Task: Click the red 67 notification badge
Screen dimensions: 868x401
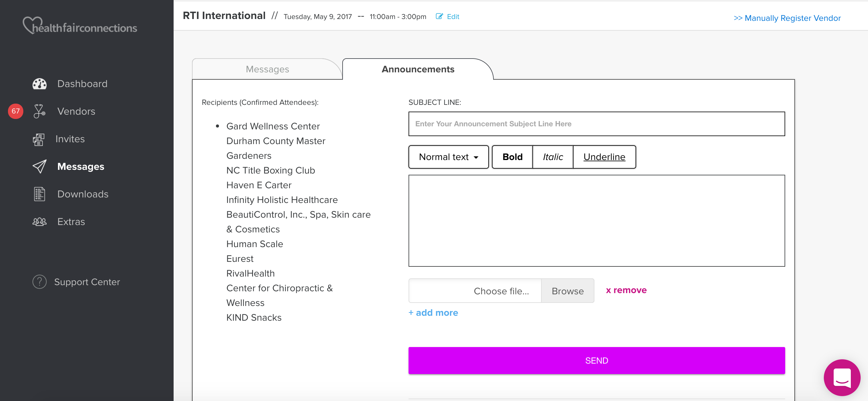Action: pyautogui.click(x=16, y=111)
